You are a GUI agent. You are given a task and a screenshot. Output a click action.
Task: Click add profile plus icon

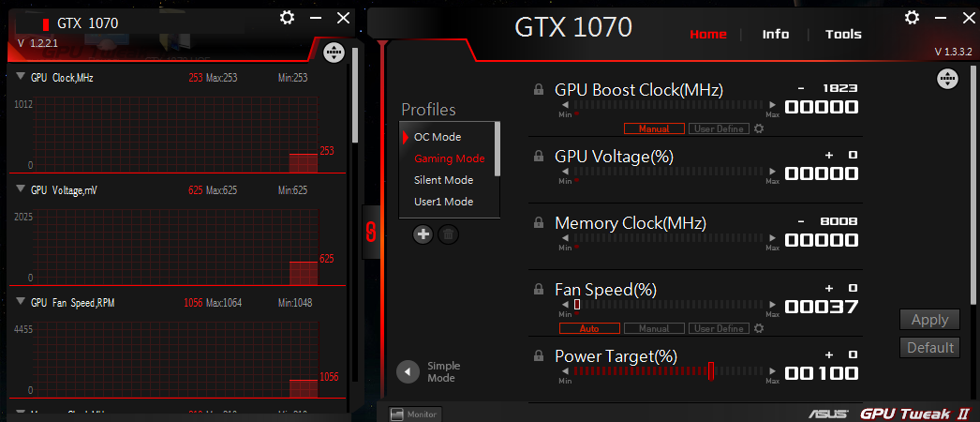pos(423,234)
